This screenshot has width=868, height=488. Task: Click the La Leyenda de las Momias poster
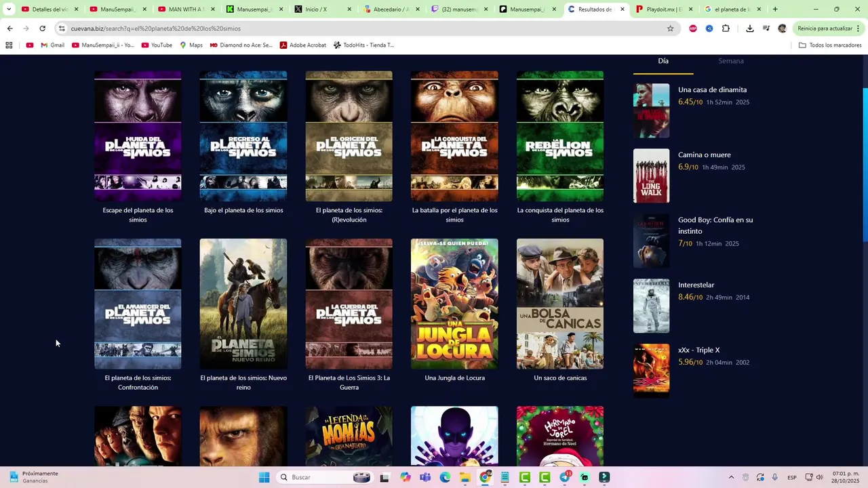[349, 436]
